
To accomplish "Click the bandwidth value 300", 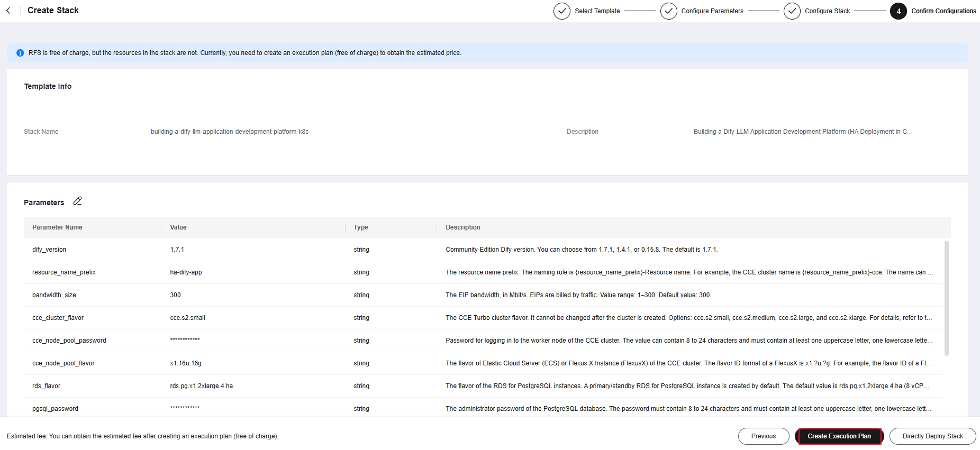I will [x=175, y=295].
